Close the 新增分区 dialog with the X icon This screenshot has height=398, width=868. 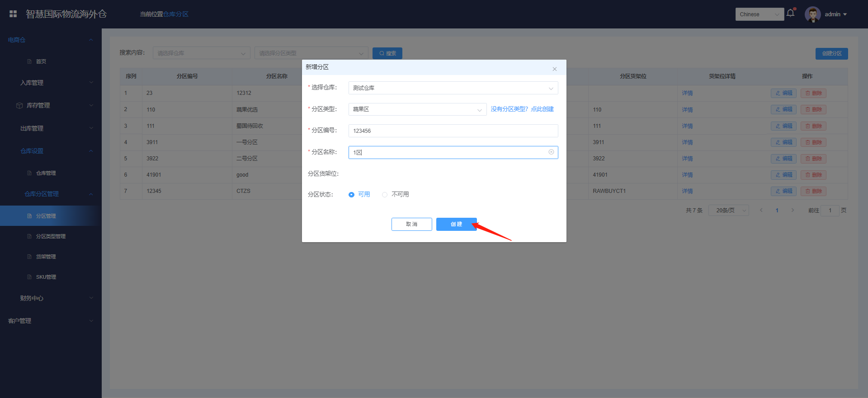554,69
